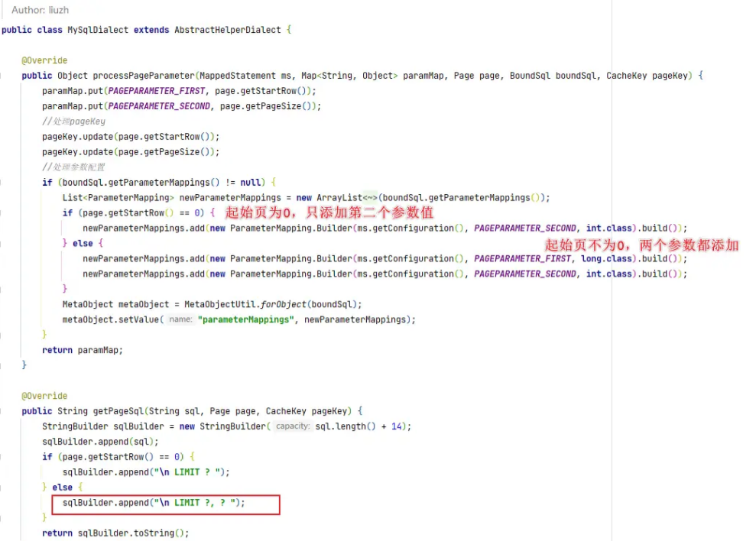Image resolution: width=756 pixels, height=541 pixels.
Task: Click the @Override annotation above processPageParameter
Action: pyautogui.click(x=44, y=60)
